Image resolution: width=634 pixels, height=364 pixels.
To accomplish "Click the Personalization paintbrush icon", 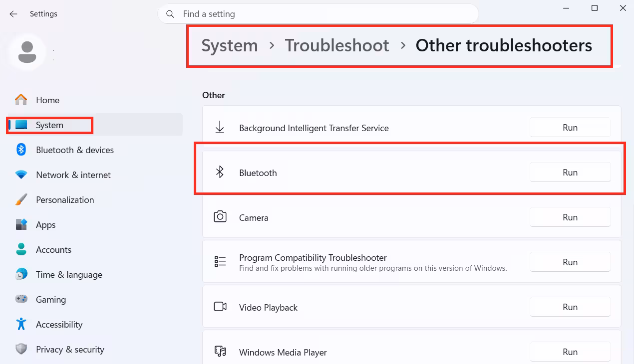I will [x=21, y=200].
